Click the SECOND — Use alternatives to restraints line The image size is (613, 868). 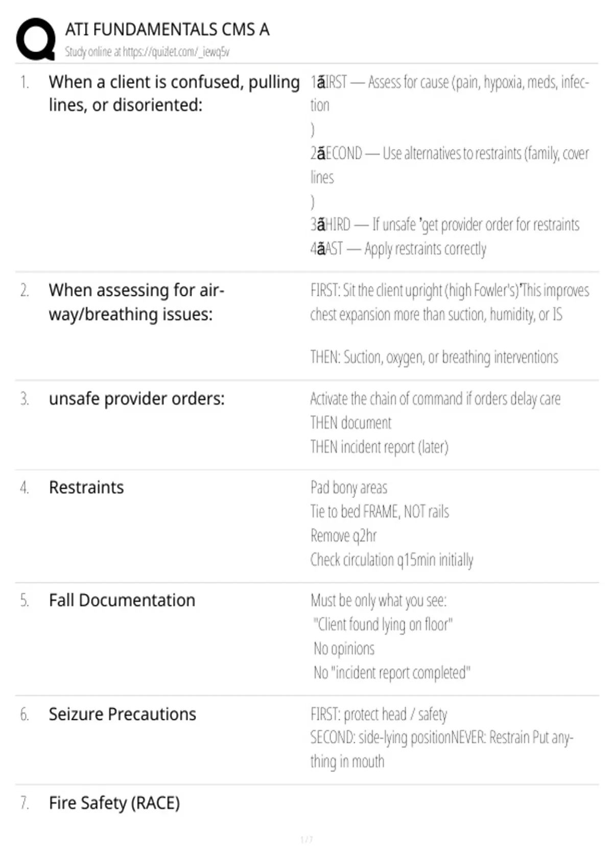point(450,165)
